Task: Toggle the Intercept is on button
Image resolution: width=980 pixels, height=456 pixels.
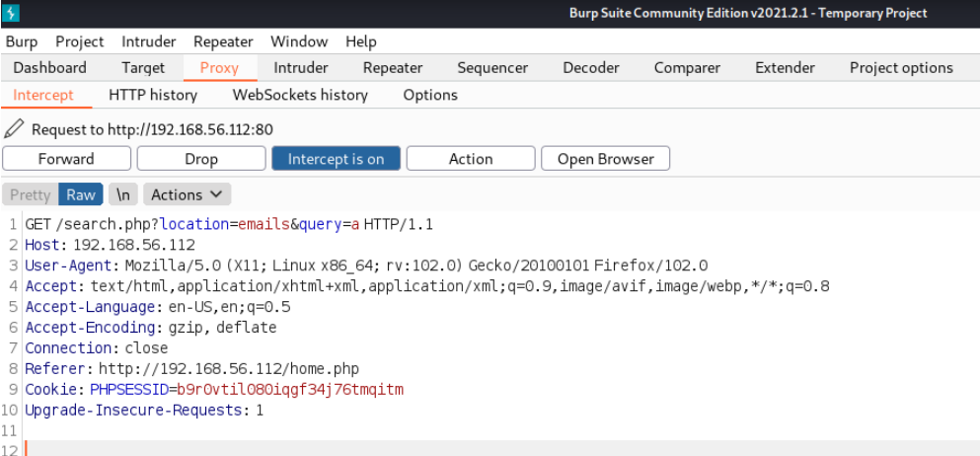Action: click(336, 159)
